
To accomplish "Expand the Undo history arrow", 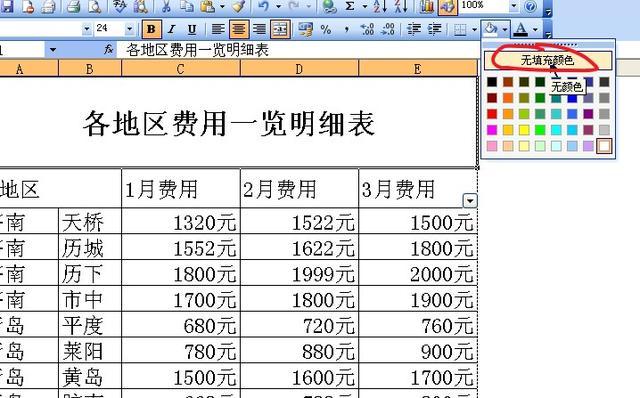I will (279, 6).
